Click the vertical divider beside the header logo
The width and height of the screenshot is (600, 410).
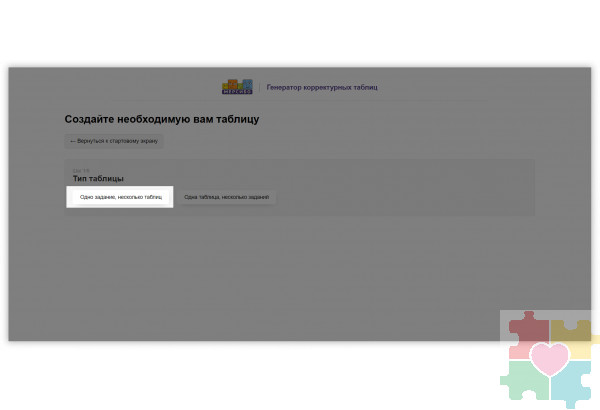pyautogui.click(x=259, y=87)
